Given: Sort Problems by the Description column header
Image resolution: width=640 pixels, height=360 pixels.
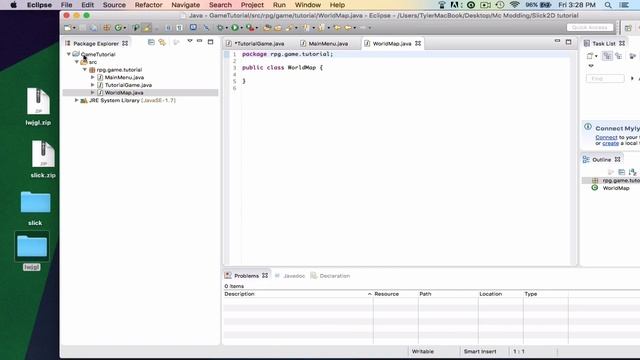Looking at the screenshot, I should [298, 294].
